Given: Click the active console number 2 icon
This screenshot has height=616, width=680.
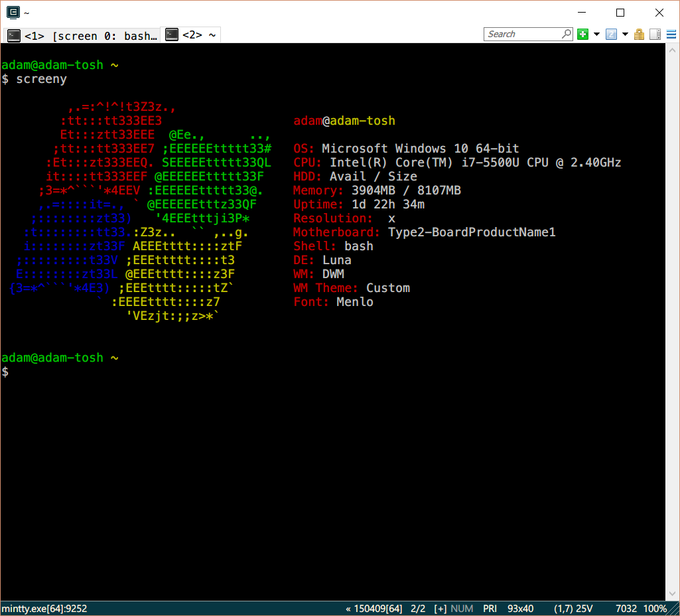Looking at the screenshot, I should tap(611, 35).
